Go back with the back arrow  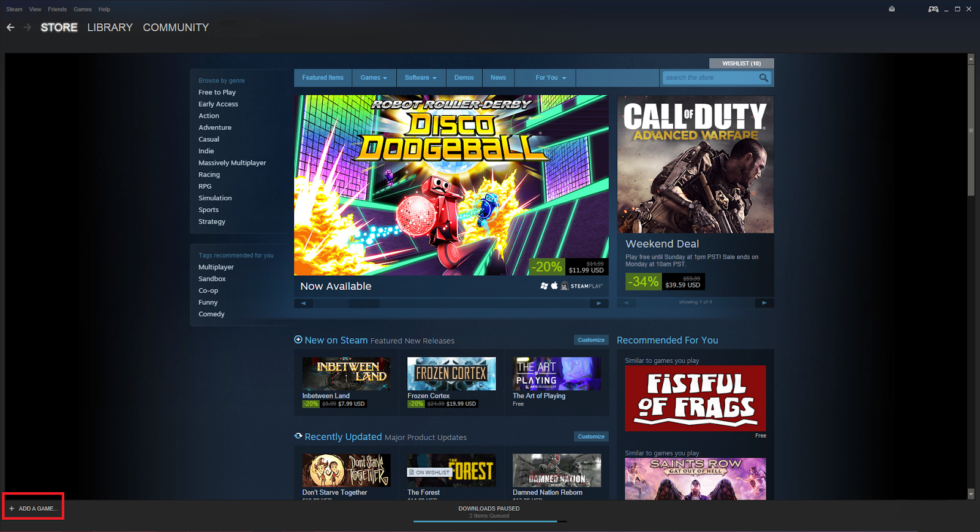pos(10,28)
